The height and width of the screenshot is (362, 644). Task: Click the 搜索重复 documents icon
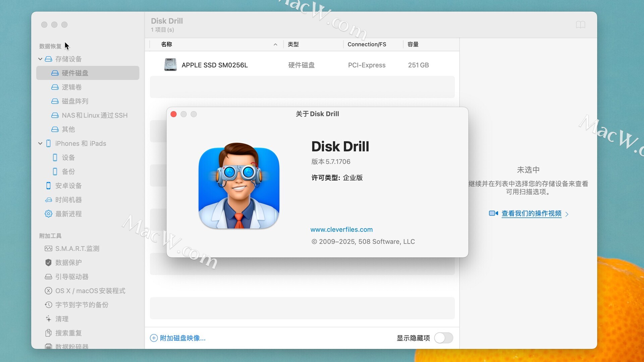(48, 333)
